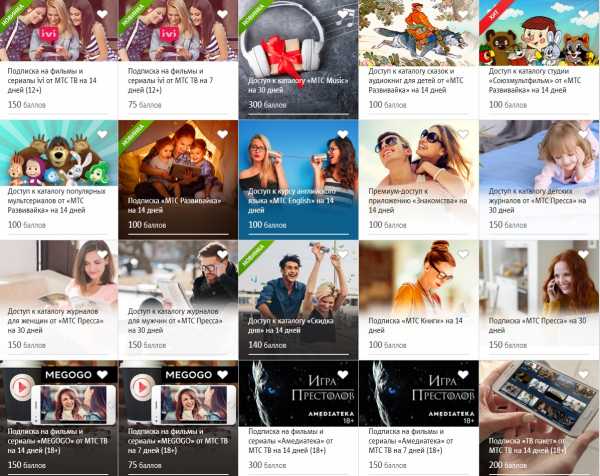600x476 pixels.
Task: Favorite the Амедиатека 14-day card with heart
Action: [342, 375]
